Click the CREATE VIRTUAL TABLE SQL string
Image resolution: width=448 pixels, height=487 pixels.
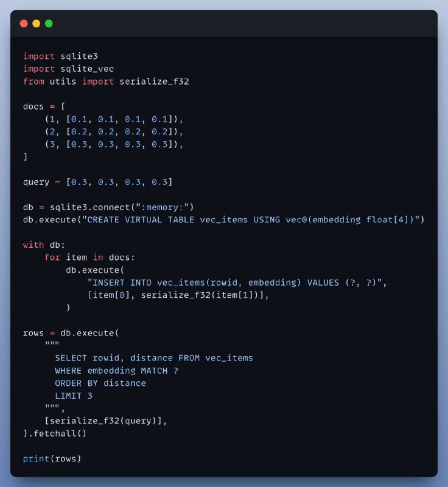(250, 220)
